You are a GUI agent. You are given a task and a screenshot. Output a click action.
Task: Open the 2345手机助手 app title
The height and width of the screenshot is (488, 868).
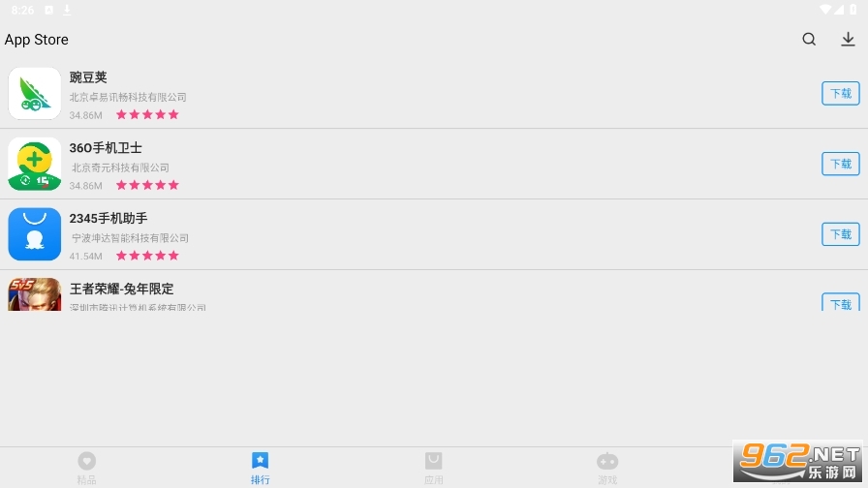(x=108, y=218)
